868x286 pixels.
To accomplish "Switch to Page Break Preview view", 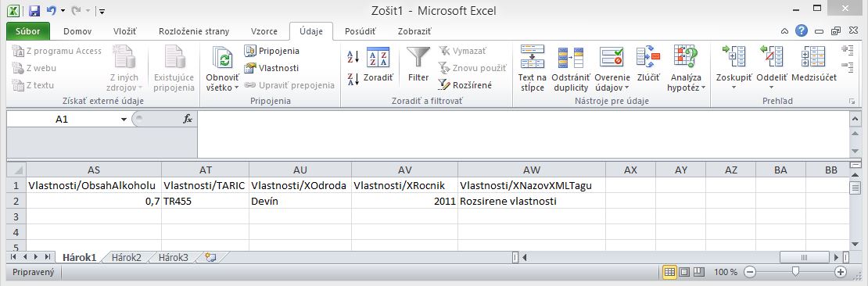I will pos(698,272).
